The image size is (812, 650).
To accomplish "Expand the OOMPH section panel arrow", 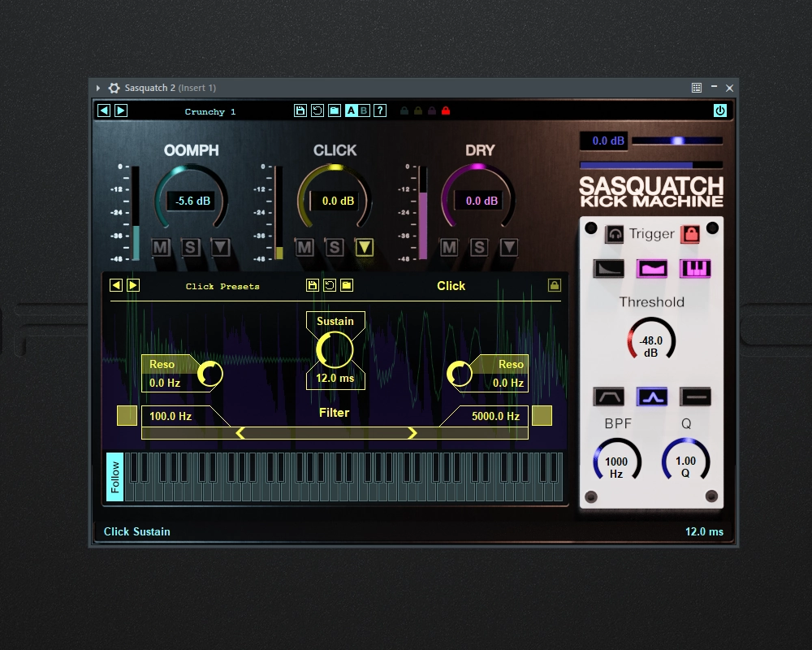I will 221,247.
